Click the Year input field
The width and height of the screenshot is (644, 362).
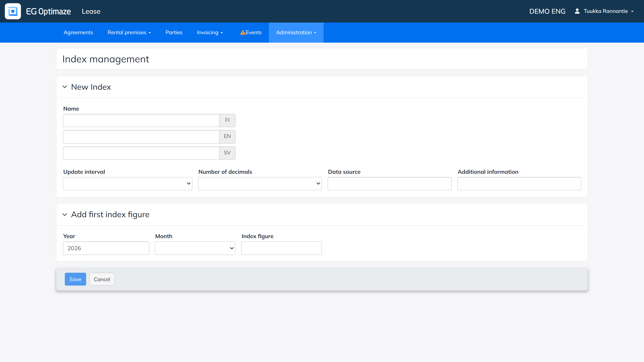click(106, 248)
